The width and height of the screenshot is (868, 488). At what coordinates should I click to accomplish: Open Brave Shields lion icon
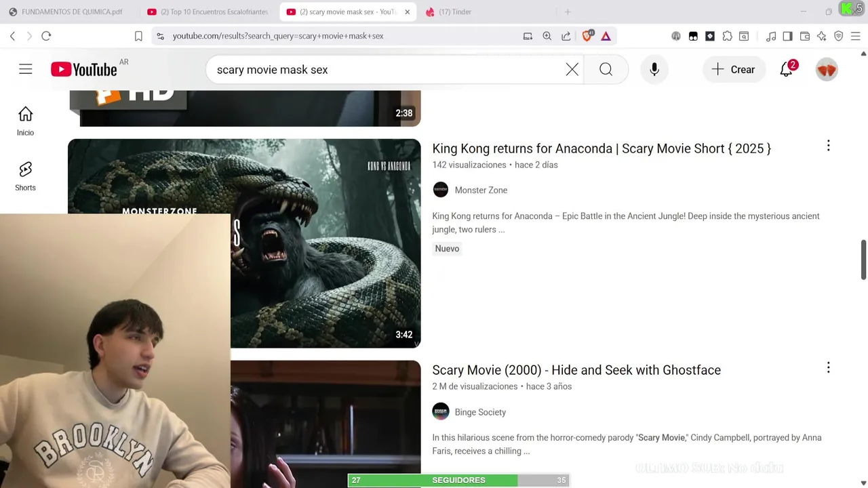pos(587,36)
